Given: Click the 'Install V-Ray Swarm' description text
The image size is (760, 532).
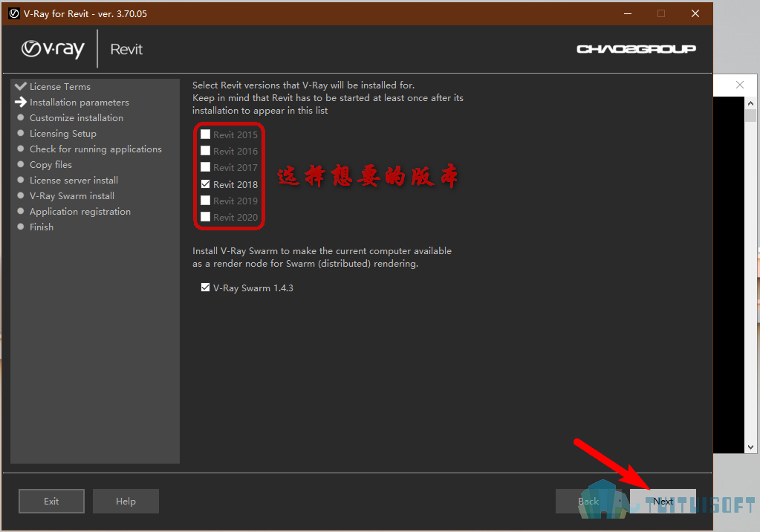Looking at the screenshot, I should 322,257.
